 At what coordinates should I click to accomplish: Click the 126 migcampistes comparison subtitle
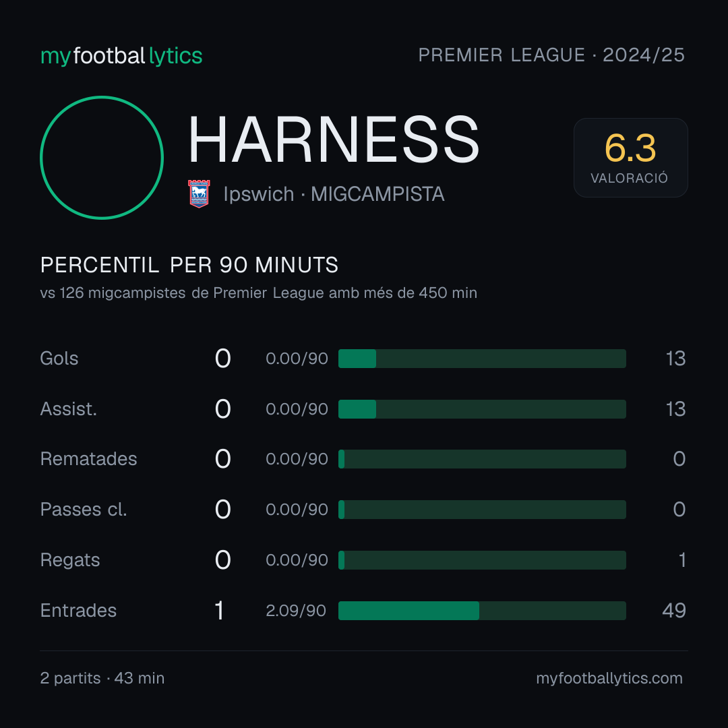tap(259, 293)
